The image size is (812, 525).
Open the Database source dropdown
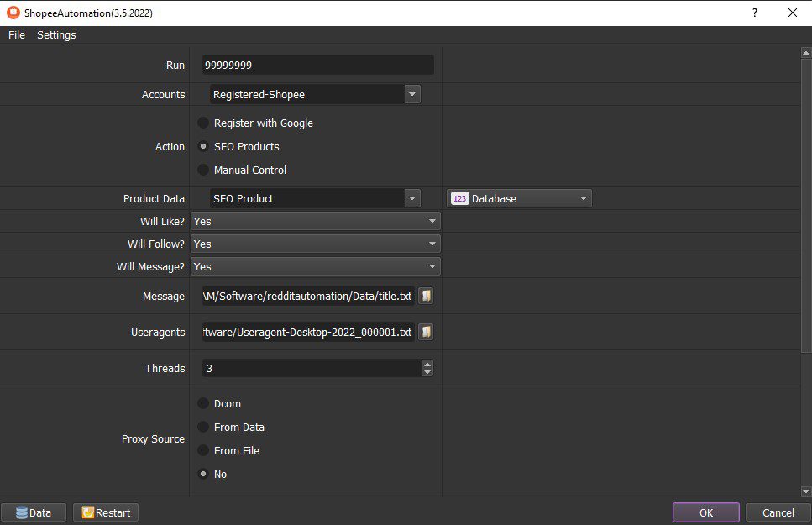(519, 198)
